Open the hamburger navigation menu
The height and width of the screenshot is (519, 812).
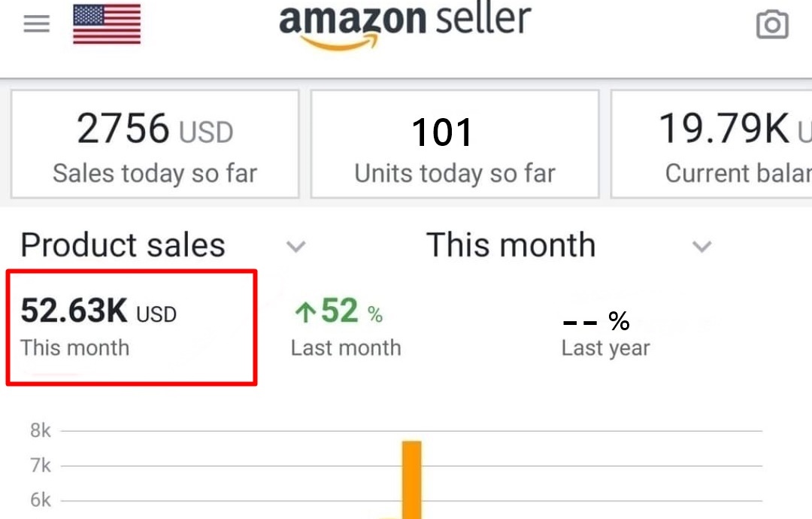(x=36, y=24)
